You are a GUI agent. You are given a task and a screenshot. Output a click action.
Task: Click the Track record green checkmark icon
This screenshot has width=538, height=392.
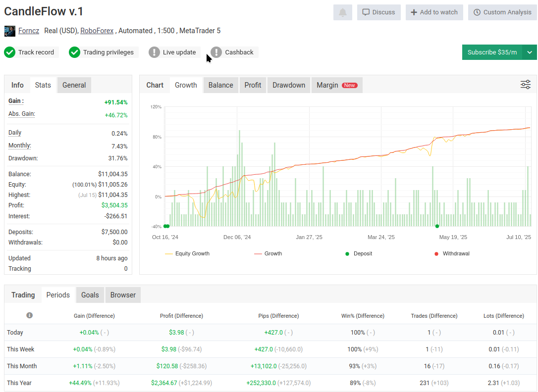click(10, 52)
